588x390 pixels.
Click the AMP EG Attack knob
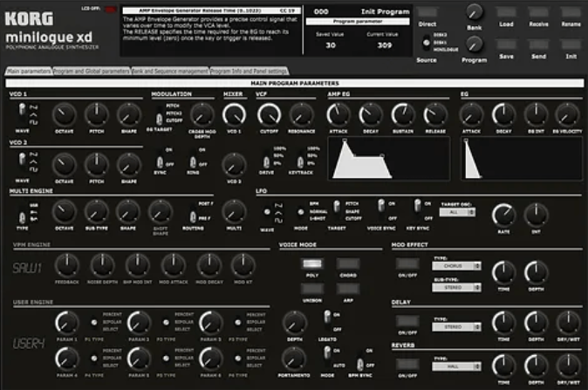point(338,115)
